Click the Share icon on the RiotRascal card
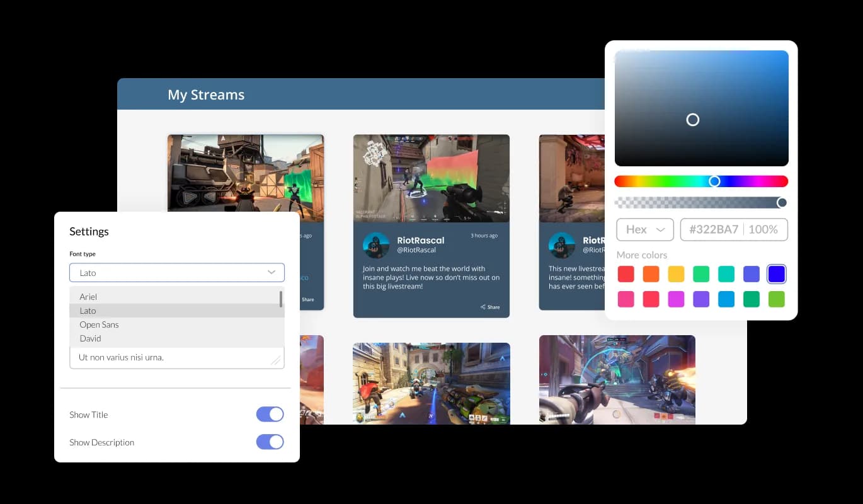Viewport: 863px width, 504px height. click(483, 307)
